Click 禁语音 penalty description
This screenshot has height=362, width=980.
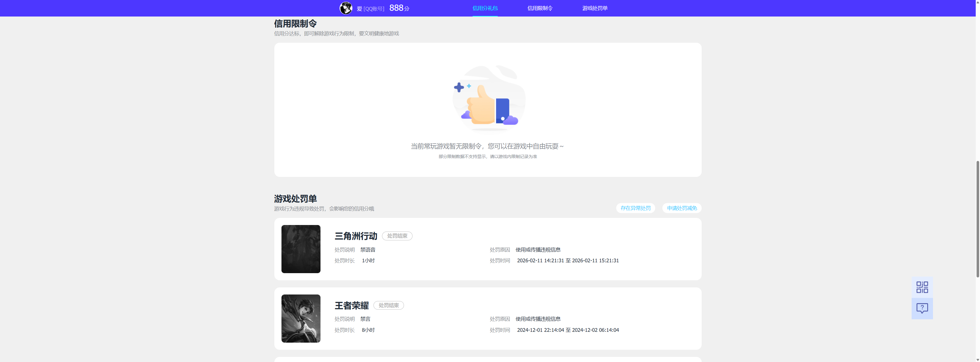[x=367, y=250]
